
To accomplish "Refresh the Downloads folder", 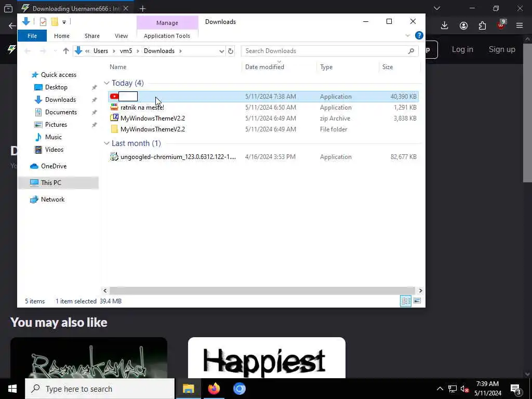I will pyautogui.click(x=231, y=51).
